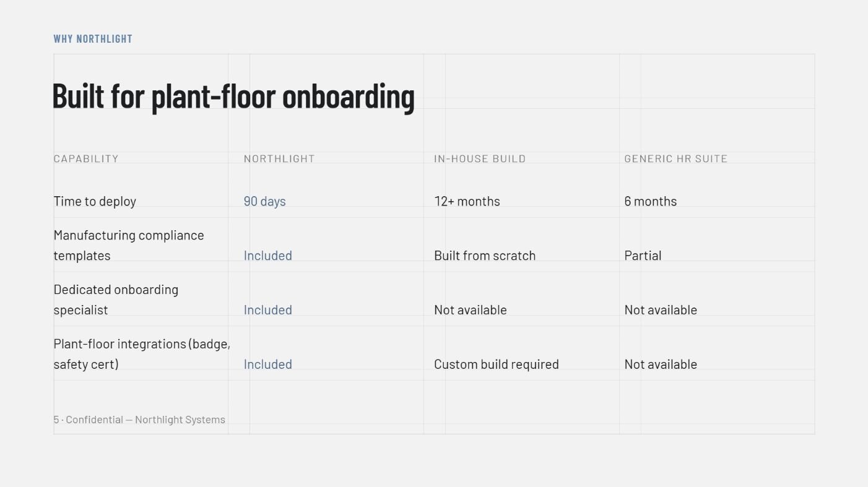
Task: Select the "GENERIC HR SUITE" column header
Action: [x=676, y=158]
